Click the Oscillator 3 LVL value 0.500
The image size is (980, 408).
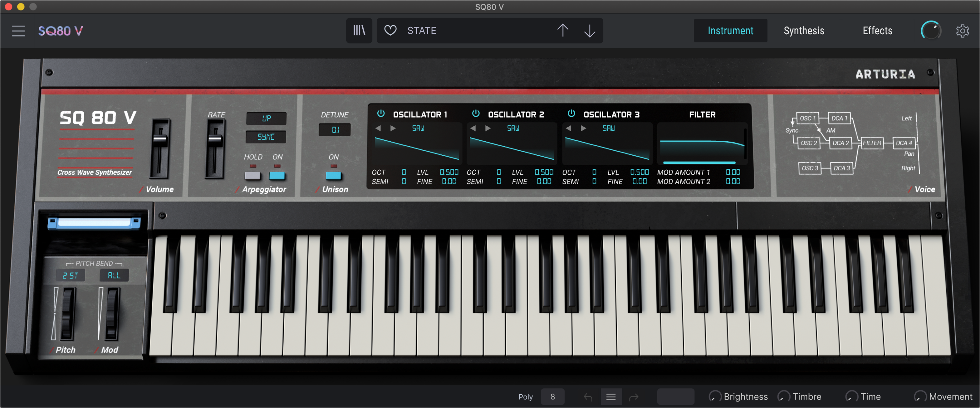click(640, 172)
